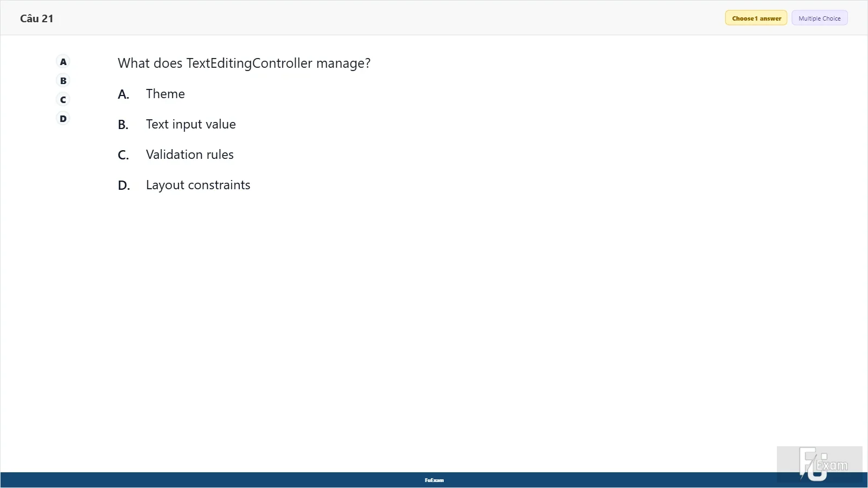
Task: Click the 'C.' option letter in the answer list
Action: point(124,155)
